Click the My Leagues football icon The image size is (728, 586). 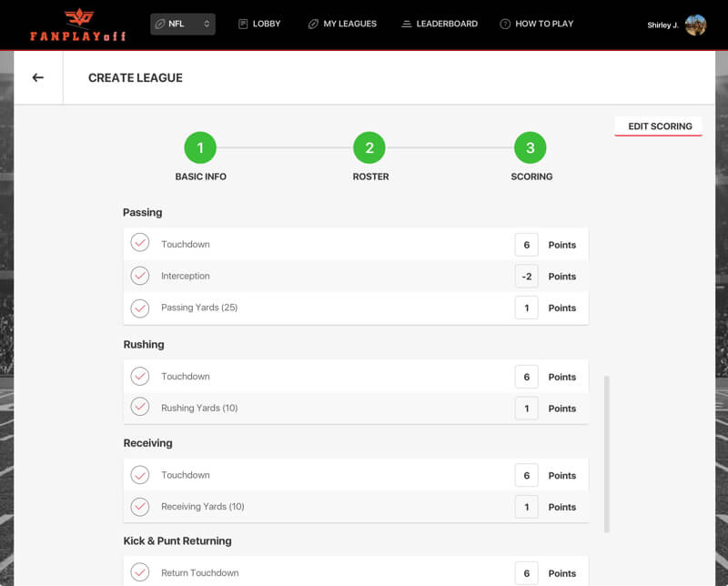tap(313, 24)
